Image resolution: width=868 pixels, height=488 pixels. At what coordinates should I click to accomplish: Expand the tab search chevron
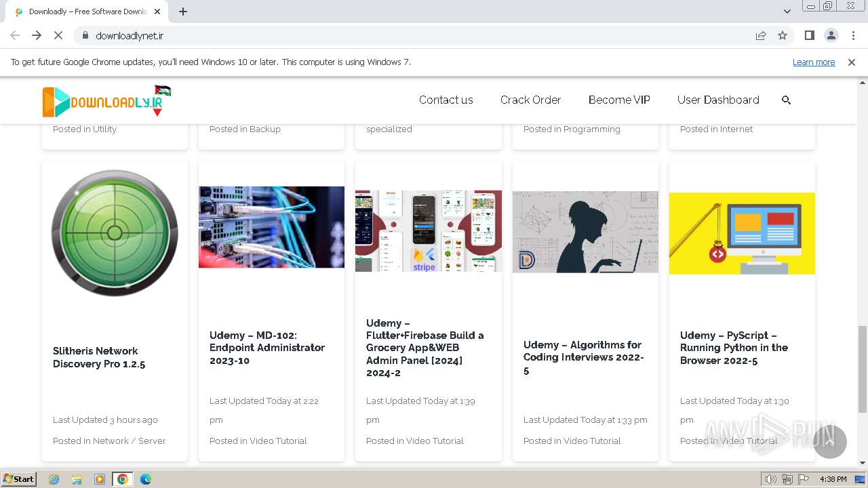(x=787, y=12)
